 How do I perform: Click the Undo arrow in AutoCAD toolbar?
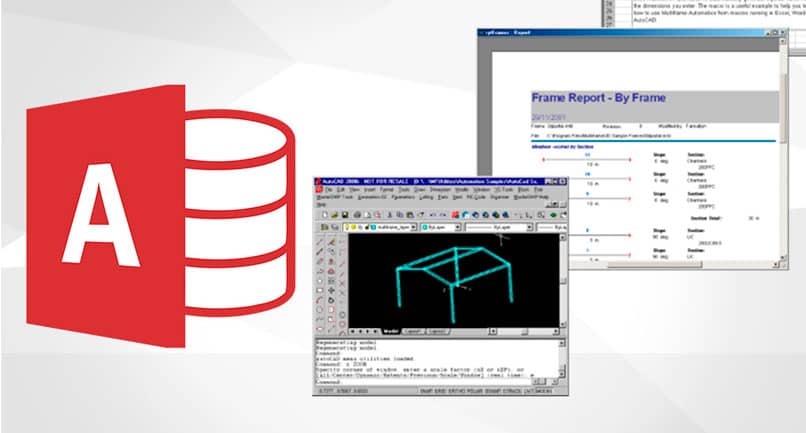click(x=433, y=215)
